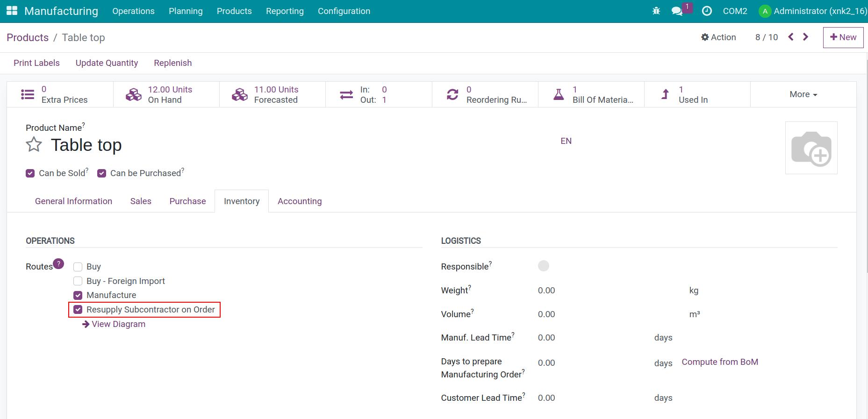Open the View Diagram link

[114, 324]
